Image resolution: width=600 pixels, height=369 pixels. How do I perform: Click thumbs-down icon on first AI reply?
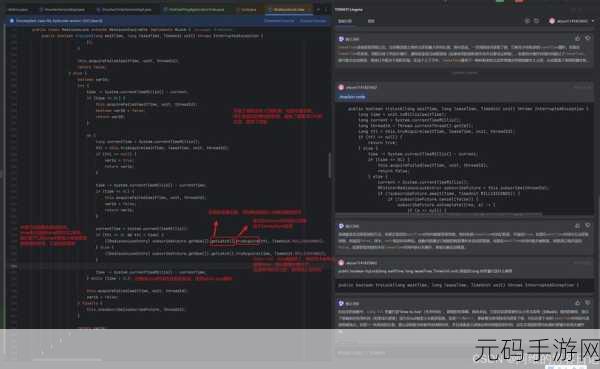click(x=588, y=38)
